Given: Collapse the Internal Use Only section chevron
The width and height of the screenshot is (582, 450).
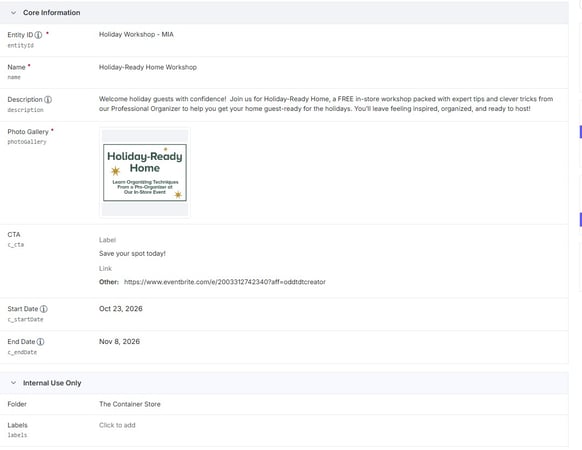Looking at the screenshot, I should click(x=14, y=383).
